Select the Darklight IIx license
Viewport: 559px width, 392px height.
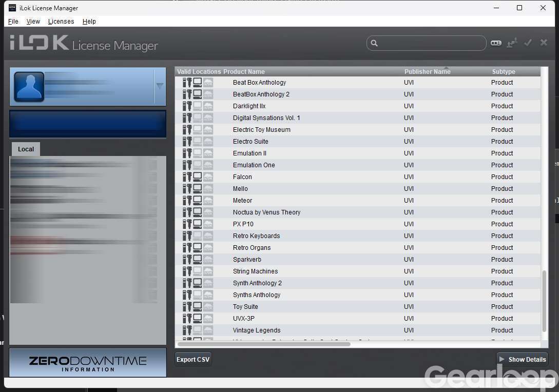click(358, 106)
